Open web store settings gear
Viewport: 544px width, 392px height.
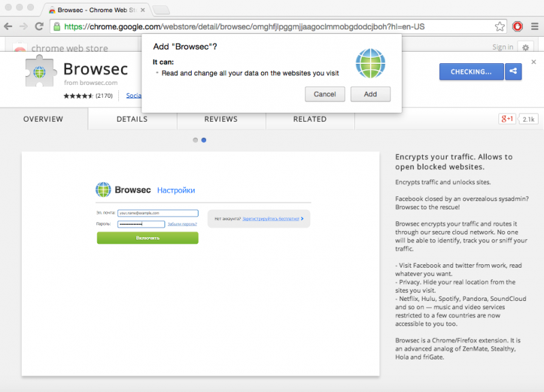coord(526,47)
